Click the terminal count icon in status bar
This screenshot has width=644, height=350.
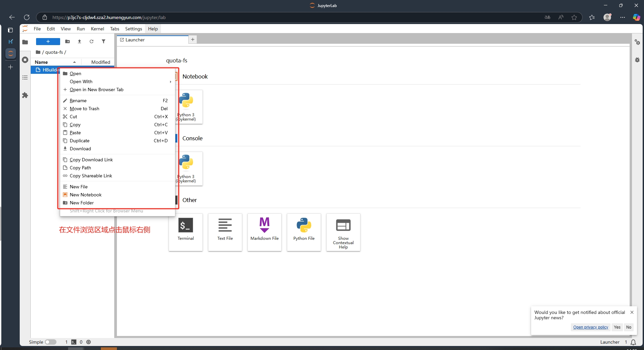point(74,342)
